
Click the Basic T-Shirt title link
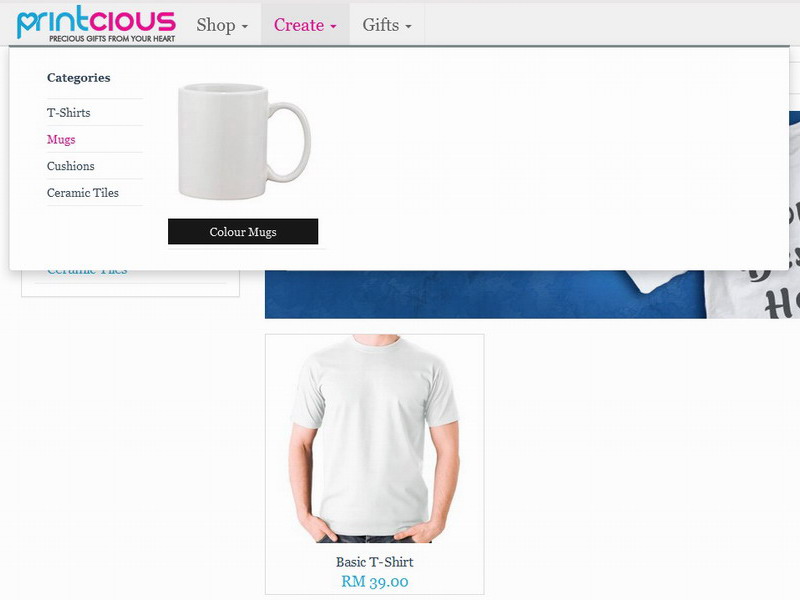(x=374, y=562)
